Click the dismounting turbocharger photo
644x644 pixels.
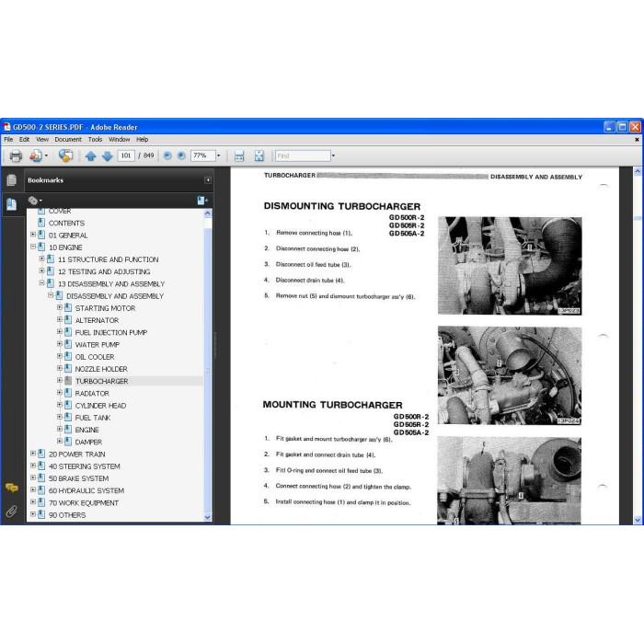tap(510, 266)
